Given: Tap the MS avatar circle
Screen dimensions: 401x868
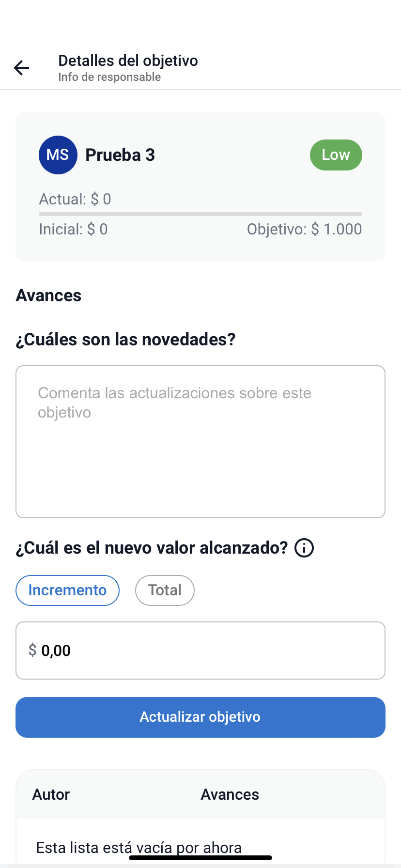Looking at the screenshot, I should [x=58, y=155].
